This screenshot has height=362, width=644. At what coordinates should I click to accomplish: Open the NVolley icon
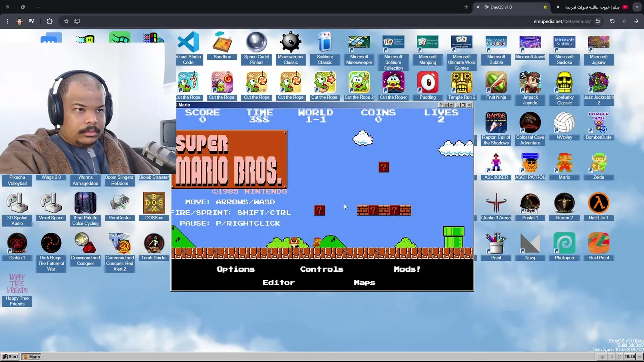point(565,126)
